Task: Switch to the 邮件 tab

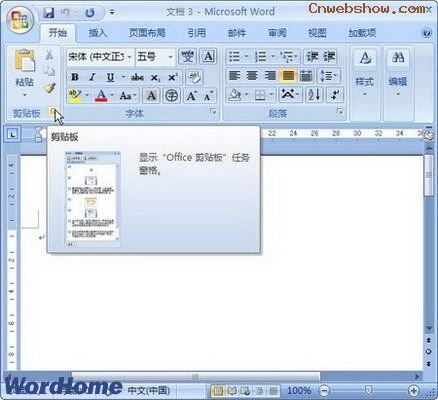Action: click(x=237, y=33)
